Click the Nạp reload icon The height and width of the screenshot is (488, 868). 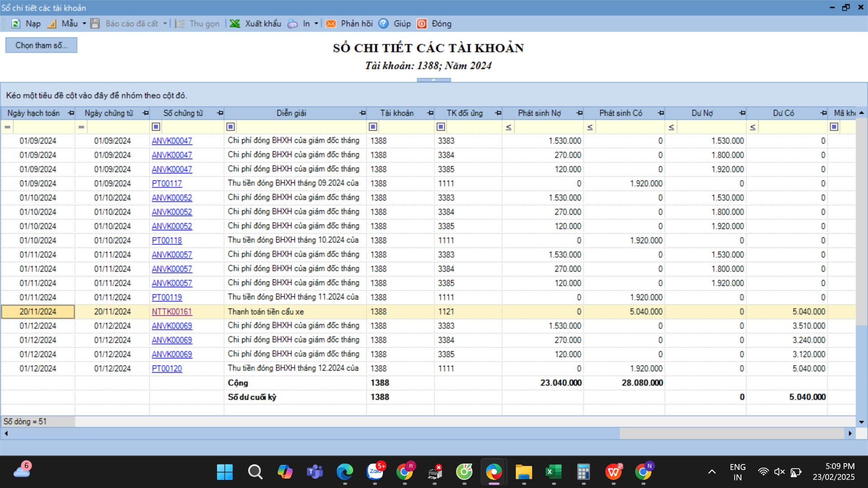(16, 24)
